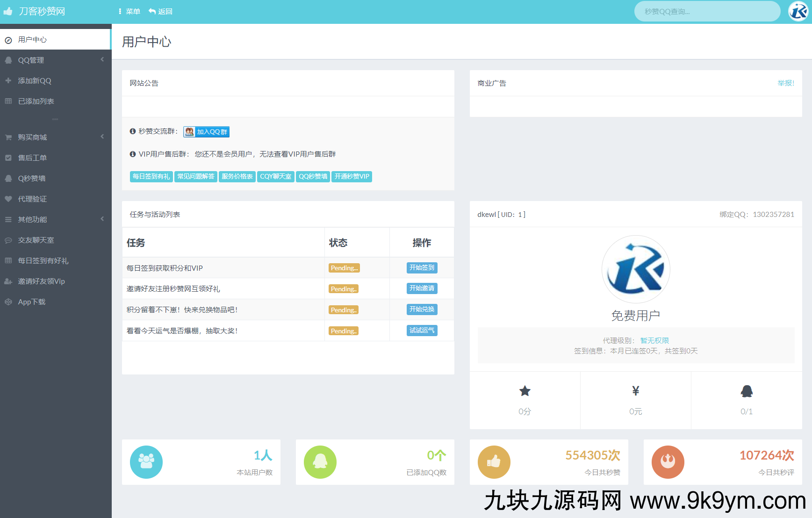Click the QQ penguin icon showing 0/1
Screen dimensions: 812x518
click(x=747, y=391)
